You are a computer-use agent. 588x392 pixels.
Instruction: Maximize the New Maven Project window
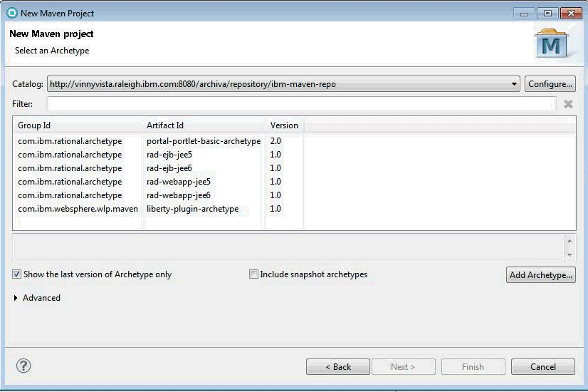547,14
